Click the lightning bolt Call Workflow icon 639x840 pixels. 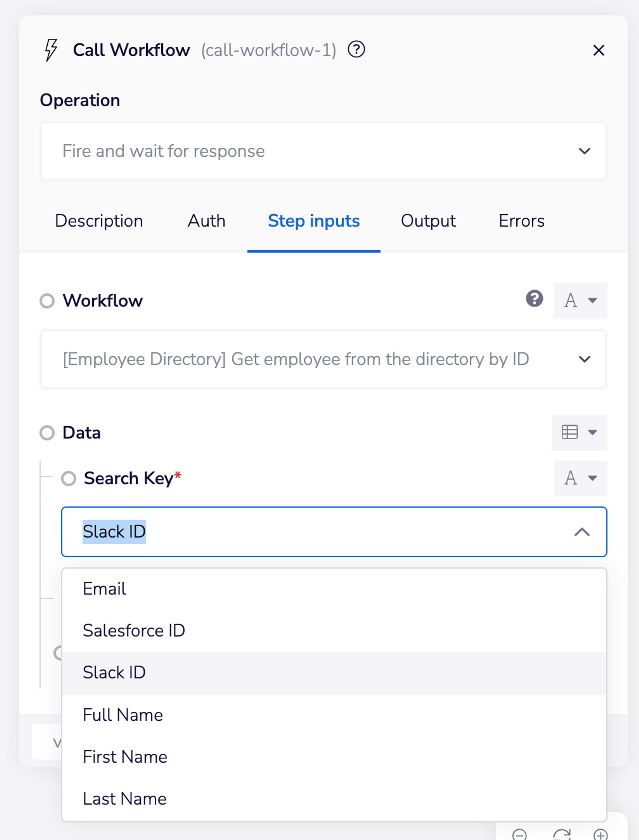[50, 50]
